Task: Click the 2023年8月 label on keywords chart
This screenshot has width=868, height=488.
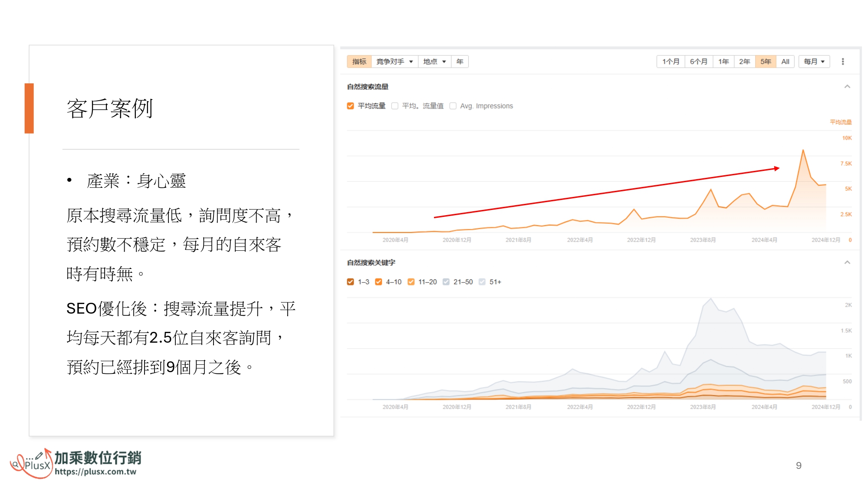Action: point(703,407)
